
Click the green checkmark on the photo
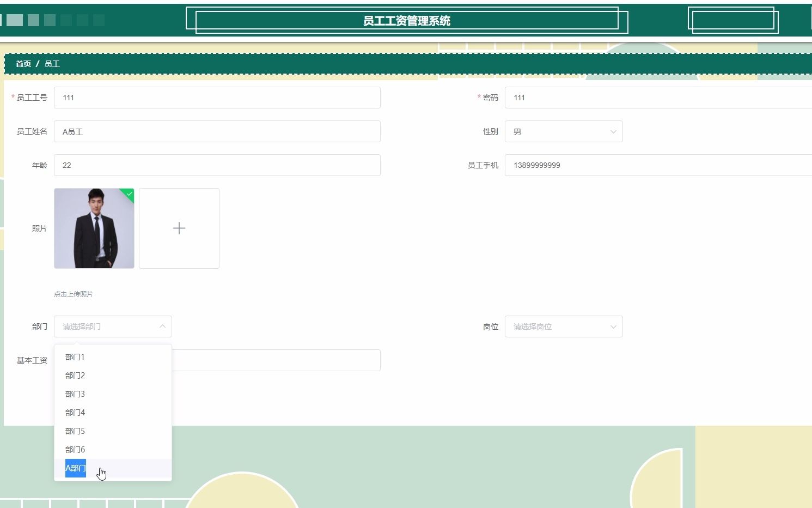click(x=129, y=194)
